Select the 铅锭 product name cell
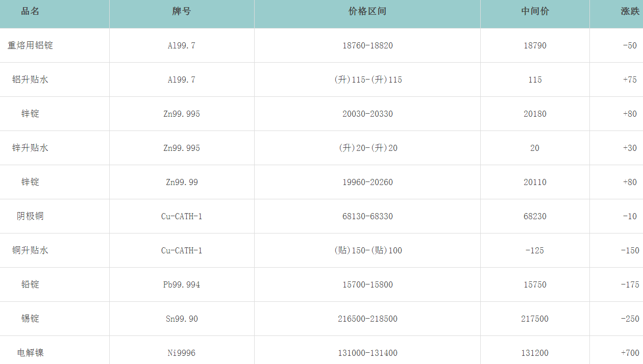643x364 pixels. pos(30,284)
